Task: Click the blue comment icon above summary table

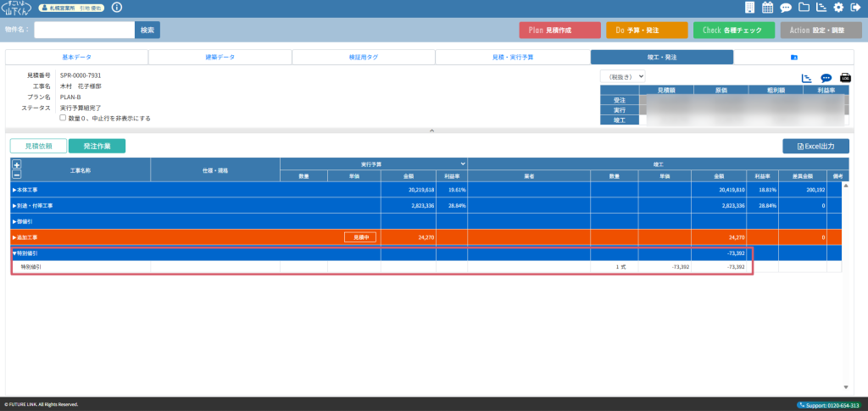Action: pyautogui.click(x=826, y=78)
